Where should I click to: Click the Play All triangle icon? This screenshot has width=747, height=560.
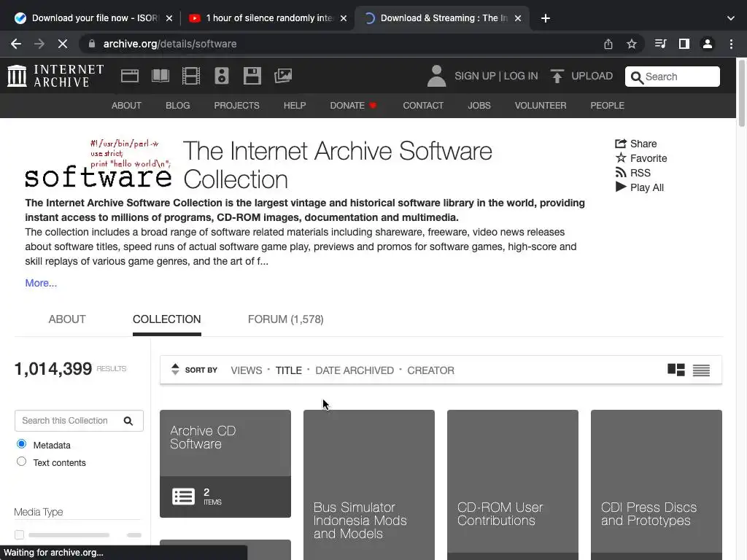coord(620,187)
